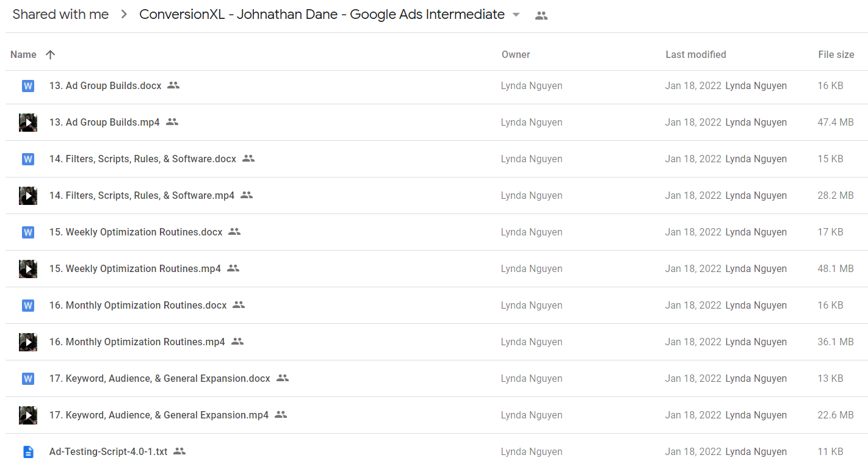Image resolution: width=868 pixels, height=466 pixels.
Task: Click the Word icon for 14. Filters, Scripts, Rules, & Software.docx
Action: point(28,159)
